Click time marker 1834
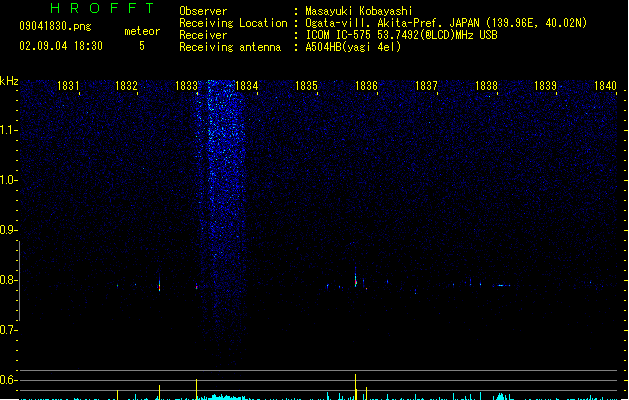 tap(246, 86)
